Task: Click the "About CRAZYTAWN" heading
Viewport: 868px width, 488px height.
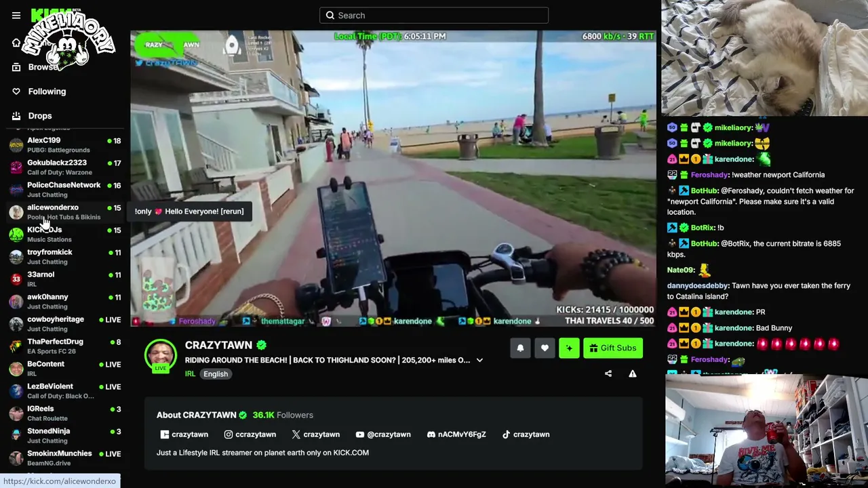Action: 197,415
